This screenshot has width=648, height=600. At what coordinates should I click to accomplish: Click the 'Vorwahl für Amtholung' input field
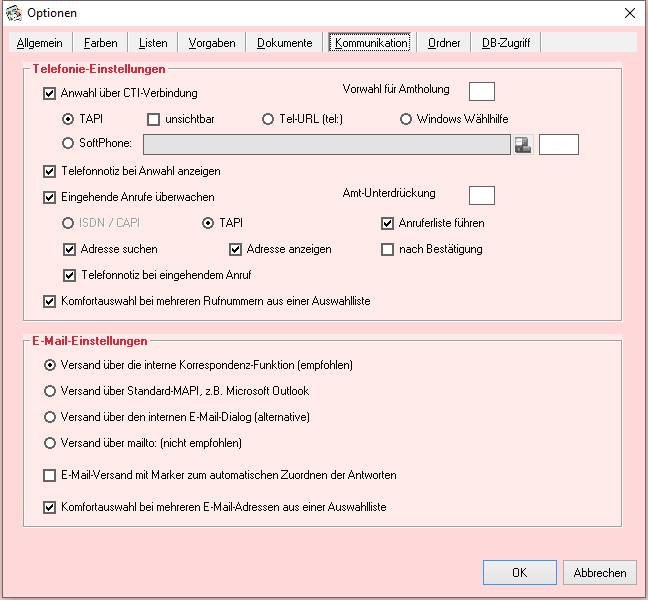pyautogui.click(x=482, y=91)
